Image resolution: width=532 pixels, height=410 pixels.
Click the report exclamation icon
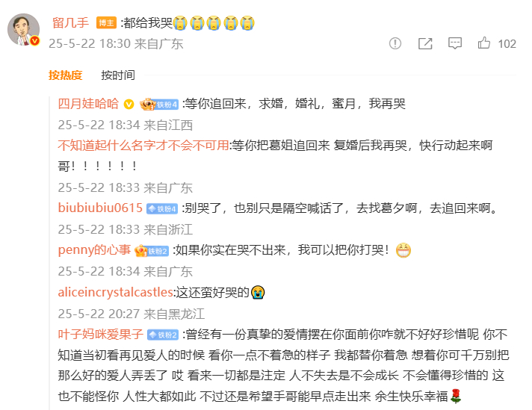395,43
